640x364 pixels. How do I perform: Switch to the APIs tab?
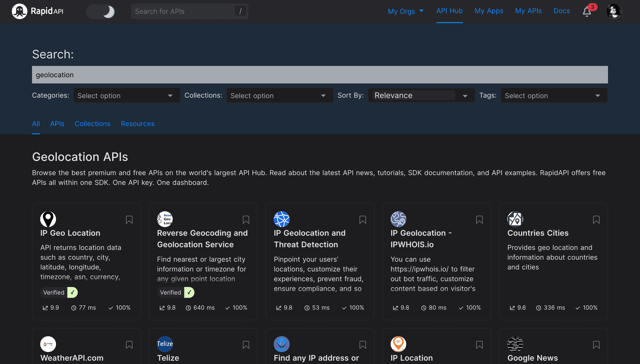point(57,123)
